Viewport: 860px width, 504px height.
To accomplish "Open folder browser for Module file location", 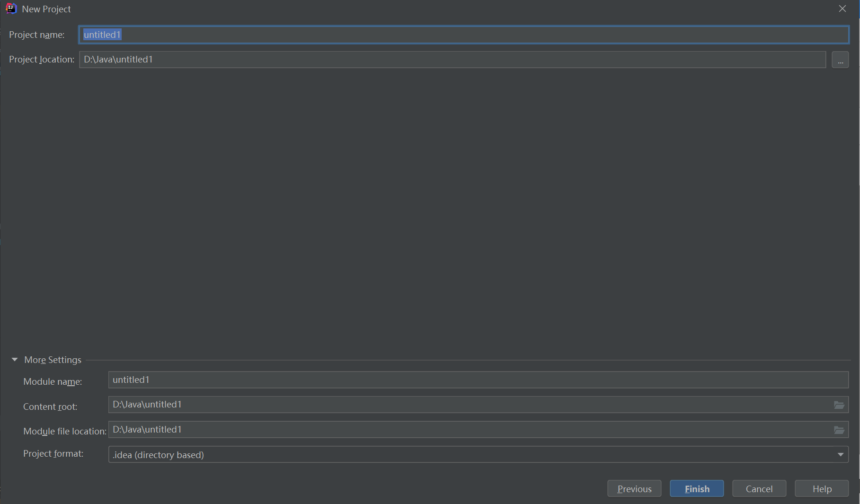I will [839, 430].
